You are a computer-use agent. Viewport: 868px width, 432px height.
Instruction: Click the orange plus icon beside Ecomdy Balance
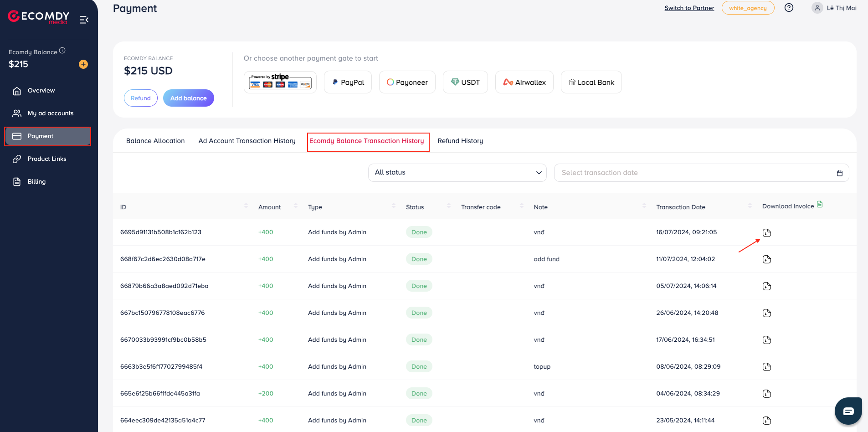click(x=83, y=64)
